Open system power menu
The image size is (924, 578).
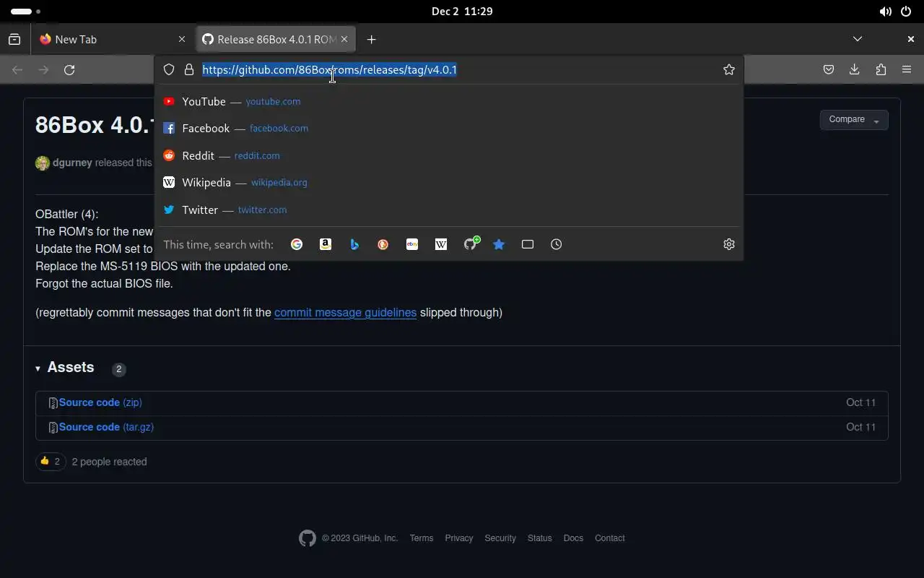(x=907, y=12)
